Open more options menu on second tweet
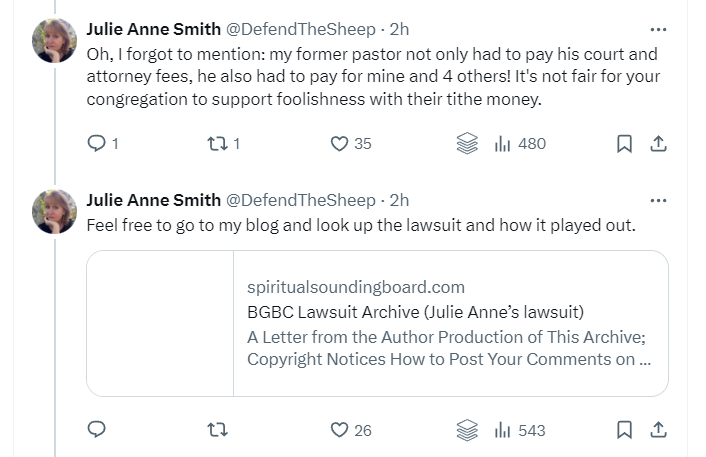706x457 pixels. pos(658,200)
